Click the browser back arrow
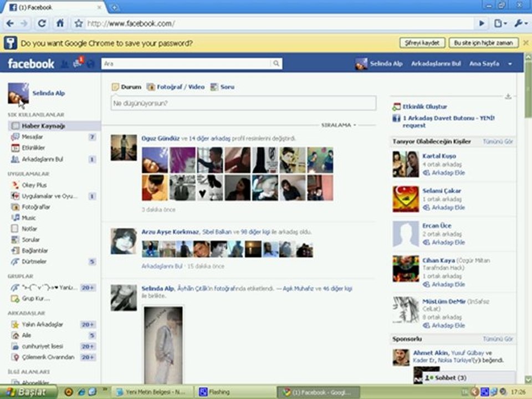532x399 pixels. [x=10, y=23]
